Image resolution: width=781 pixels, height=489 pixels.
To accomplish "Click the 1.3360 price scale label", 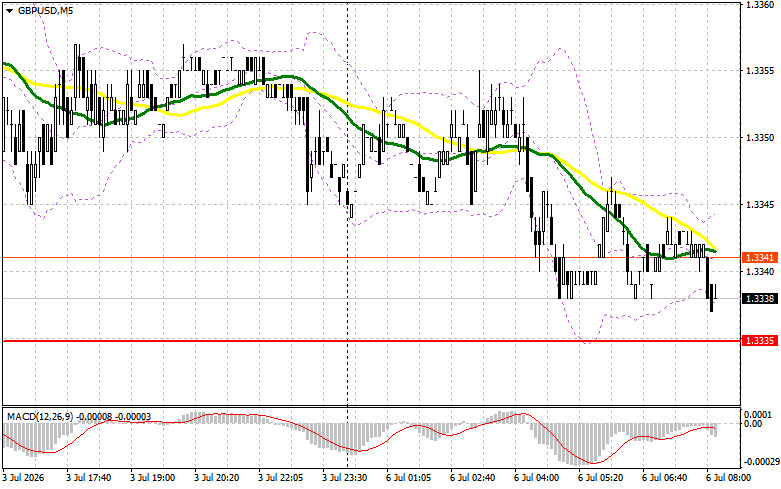I will (760, 4).
